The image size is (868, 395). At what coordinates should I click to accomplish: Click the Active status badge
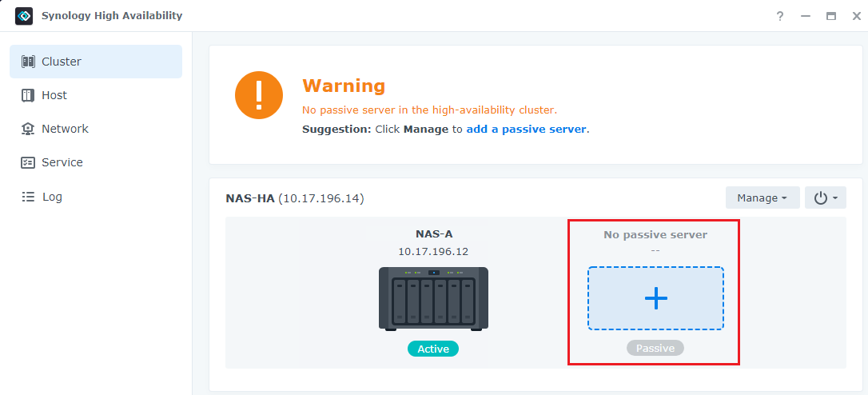tap(433, 349)
